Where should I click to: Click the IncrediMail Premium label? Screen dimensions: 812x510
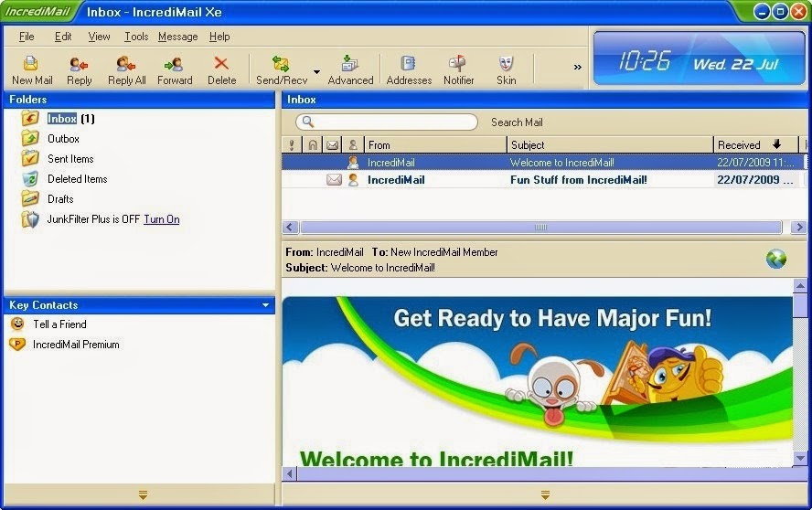76,345
